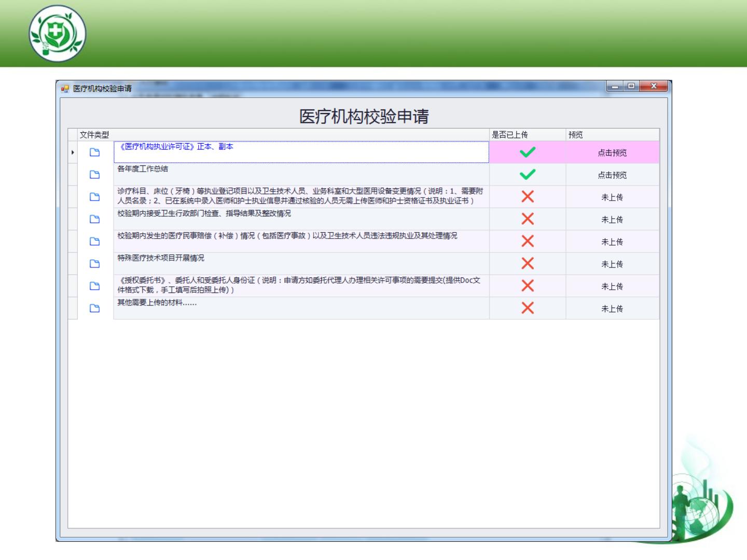Click folder icon beside 各年度工作总结
This screenshot has height=560, width=747.
[94, 175]
